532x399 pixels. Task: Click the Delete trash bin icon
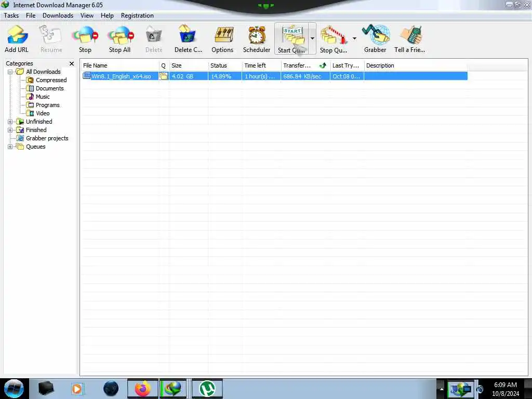point(154,38)
